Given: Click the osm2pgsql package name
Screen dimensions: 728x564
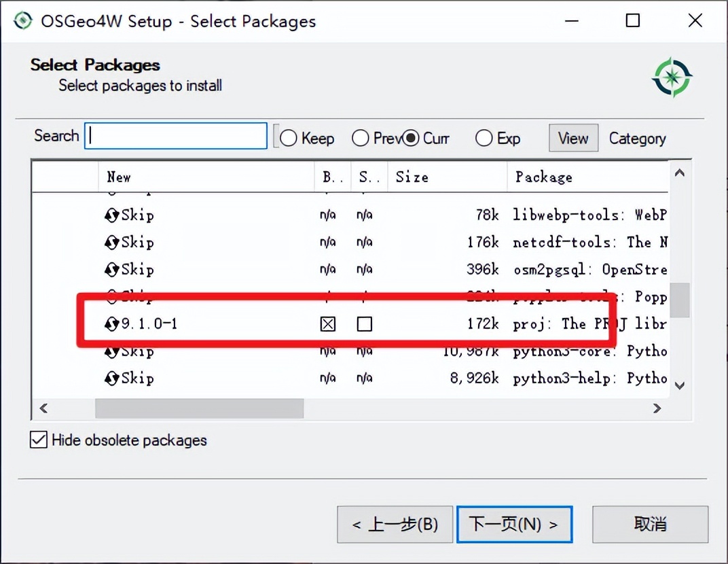Looking at the screenshot, I should coord(549,270).
